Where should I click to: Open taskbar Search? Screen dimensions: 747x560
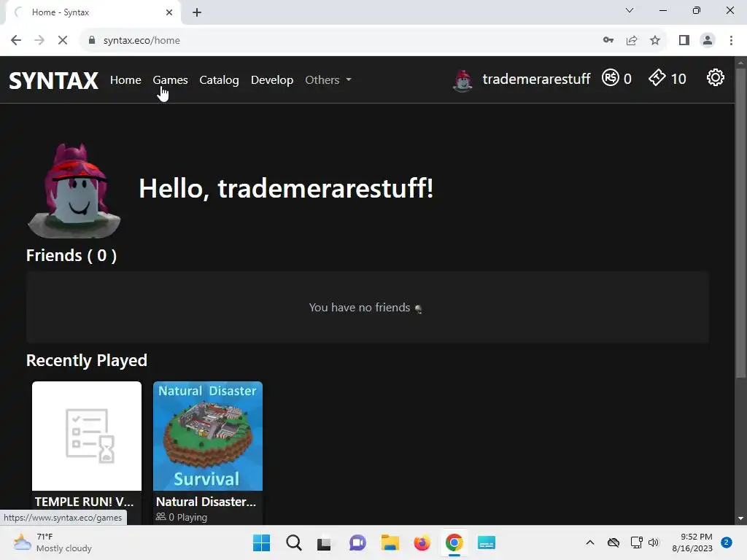[294, 542]
